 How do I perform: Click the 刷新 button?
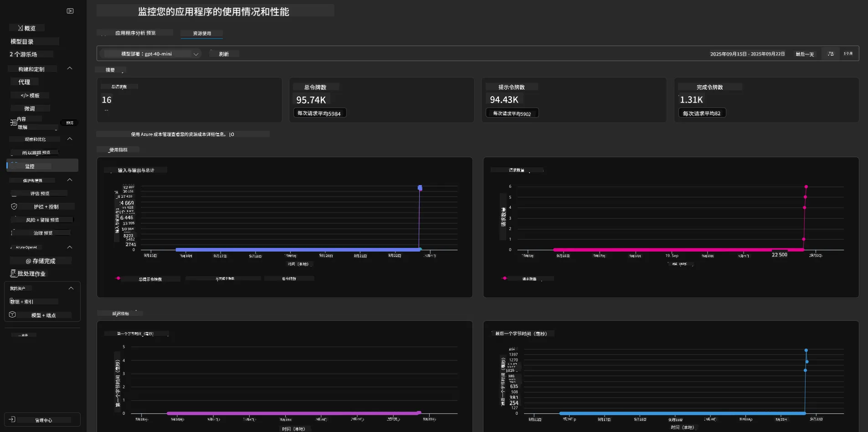tap(224, 54)
